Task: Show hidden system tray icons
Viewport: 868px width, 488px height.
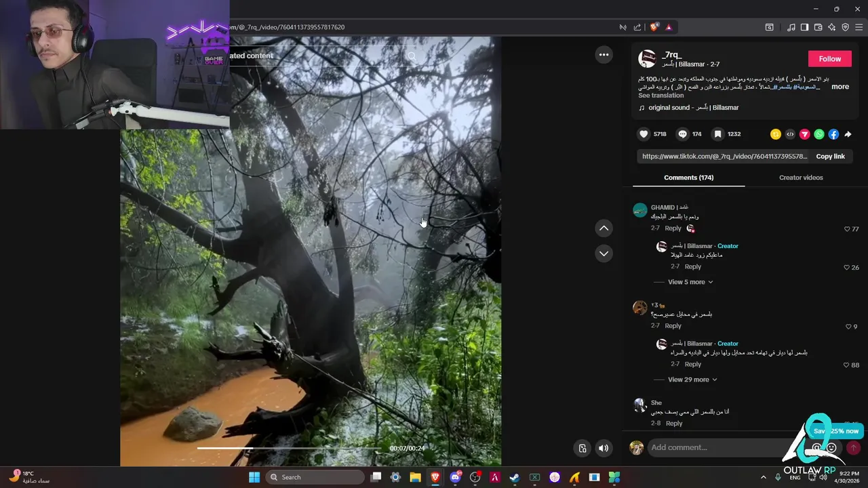Action: tap(764, 477)
